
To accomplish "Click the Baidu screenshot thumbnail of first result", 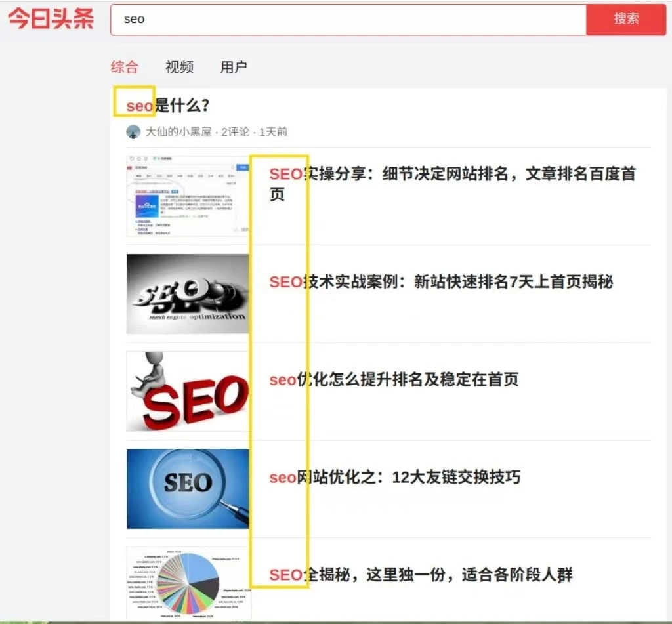I will point(188,195).
